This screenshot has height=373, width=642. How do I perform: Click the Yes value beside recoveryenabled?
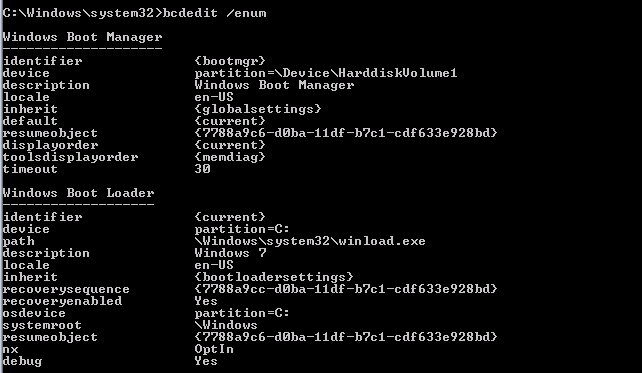pyautogui.click(x=206, y=301)
